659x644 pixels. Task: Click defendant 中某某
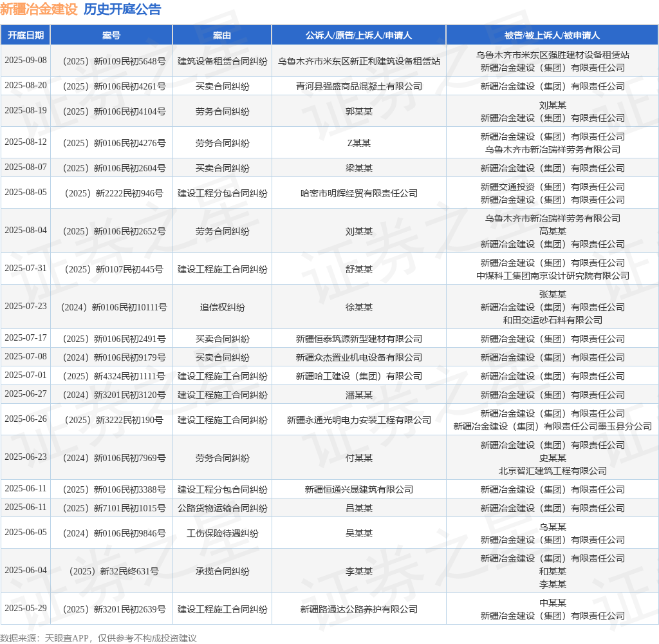pyautogui.click(x=553, y=603)
